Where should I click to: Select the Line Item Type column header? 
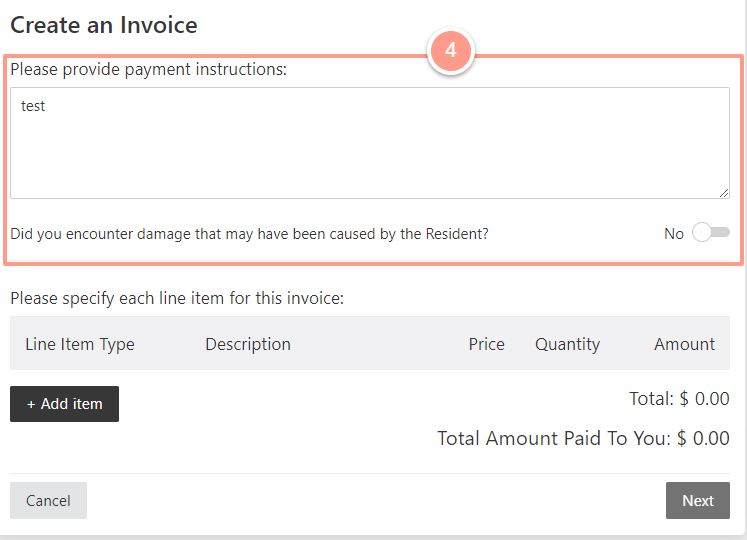click(x=80, y=344)
